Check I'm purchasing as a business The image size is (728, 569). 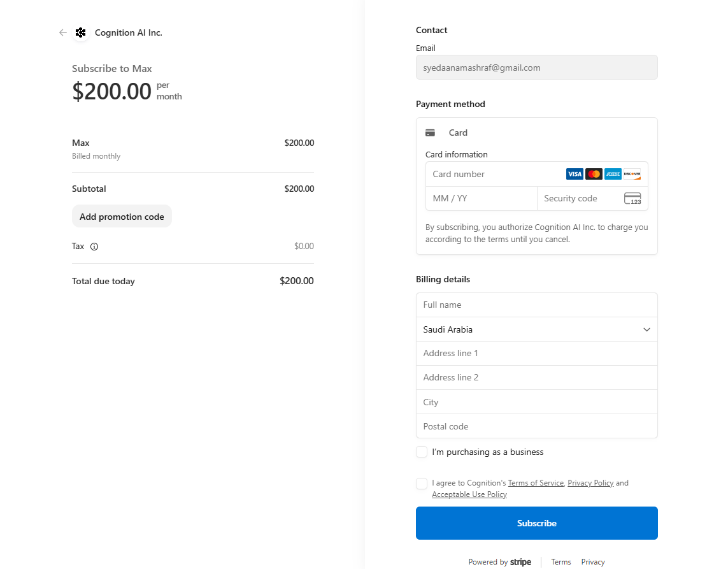coord(422,452)
